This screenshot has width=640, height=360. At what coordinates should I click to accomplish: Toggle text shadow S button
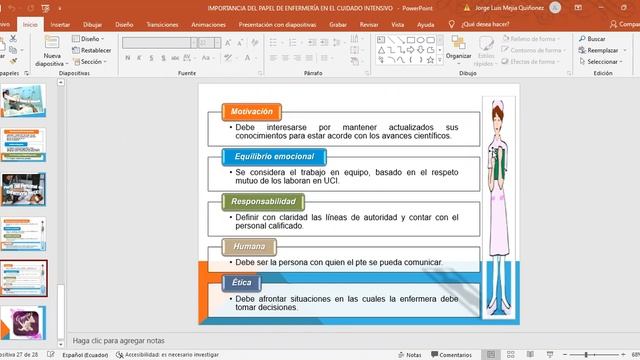pyautogui.click(x=163, y=58)
